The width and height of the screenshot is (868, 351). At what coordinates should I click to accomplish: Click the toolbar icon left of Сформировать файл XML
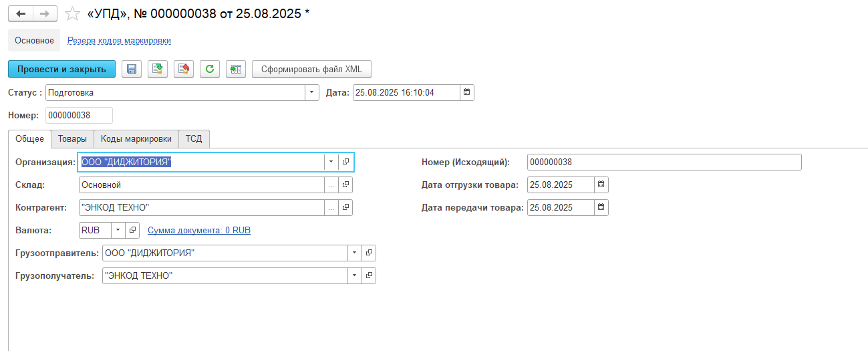point(236,69)
